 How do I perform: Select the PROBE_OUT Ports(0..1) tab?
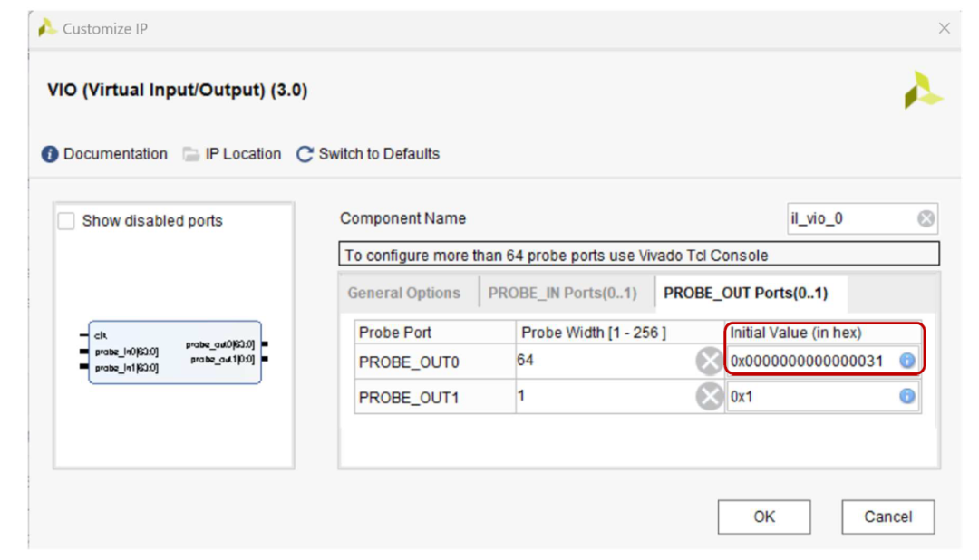(745, 294)
